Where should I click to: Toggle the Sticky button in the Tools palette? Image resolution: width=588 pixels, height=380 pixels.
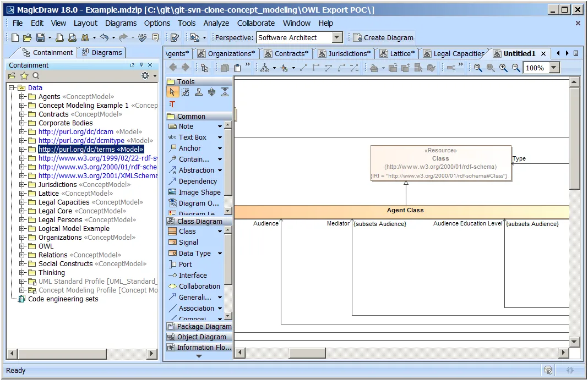(x=198, y=92)
